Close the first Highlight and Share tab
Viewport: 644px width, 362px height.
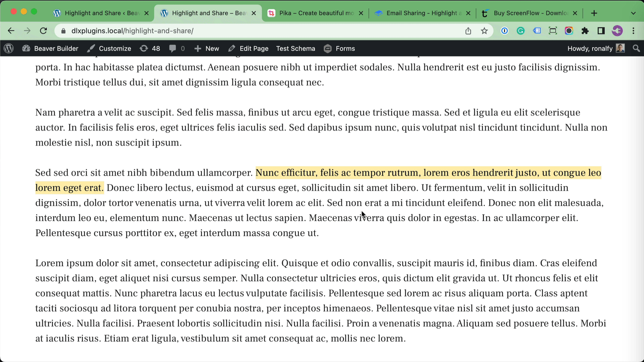coord(146,13)
